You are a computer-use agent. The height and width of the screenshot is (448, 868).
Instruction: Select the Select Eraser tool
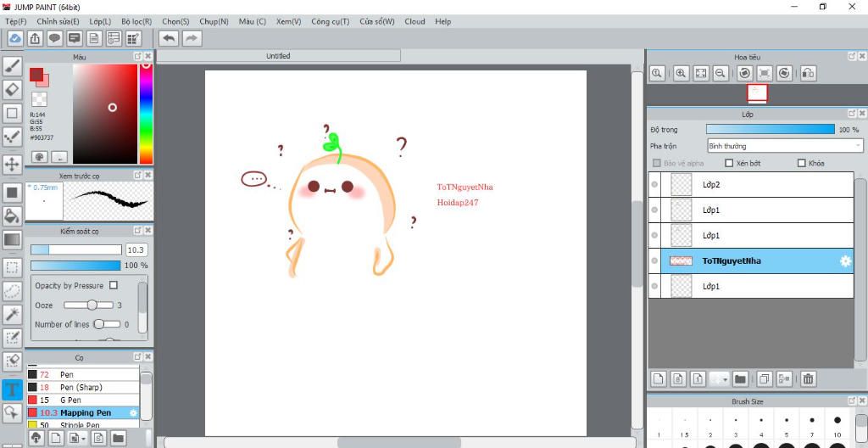point(12,361)
